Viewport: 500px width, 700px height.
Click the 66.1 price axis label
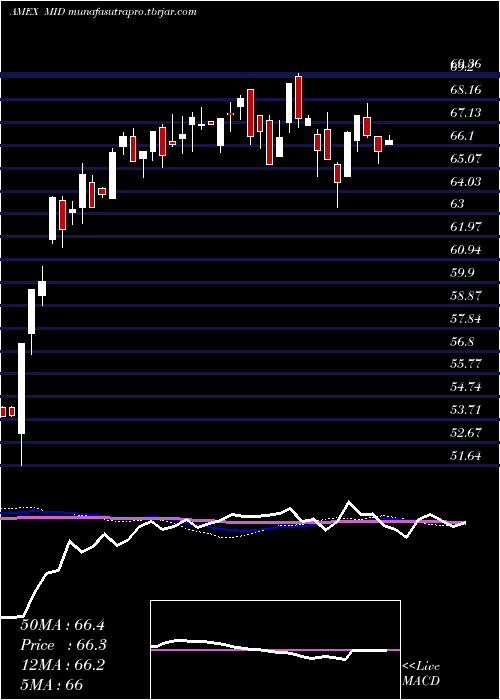coord(462,136)
